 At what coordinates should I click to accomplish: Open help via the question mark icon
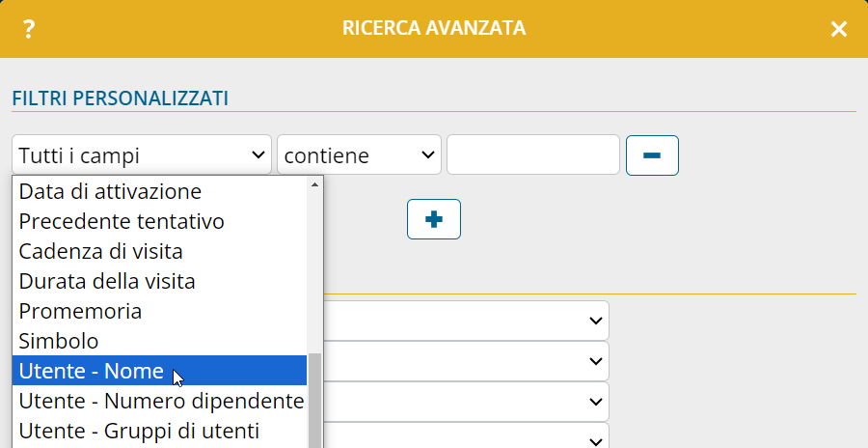(29, 29)
